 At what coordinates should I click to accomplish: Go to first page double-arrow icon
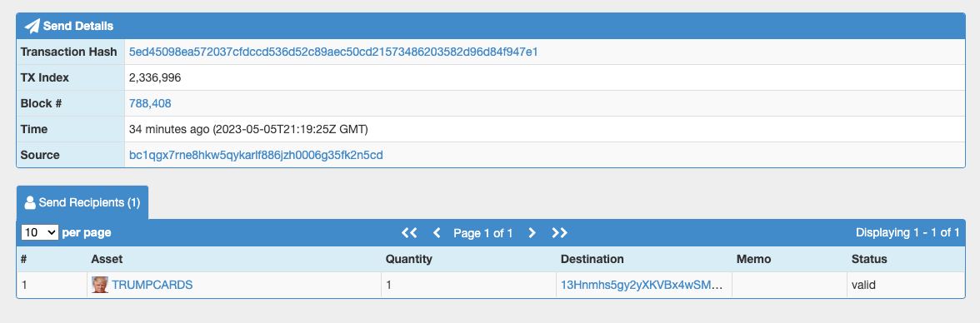[x=409, y=233]
